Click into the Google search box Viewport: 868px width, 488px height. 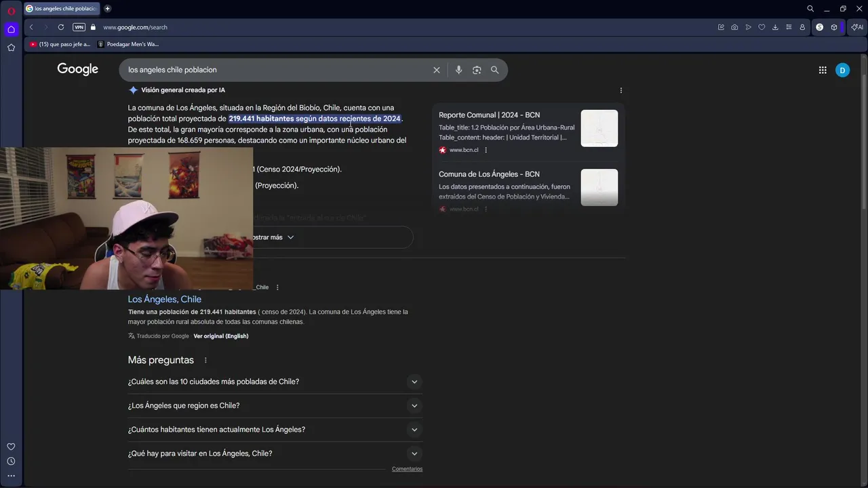tap(278, 70)
